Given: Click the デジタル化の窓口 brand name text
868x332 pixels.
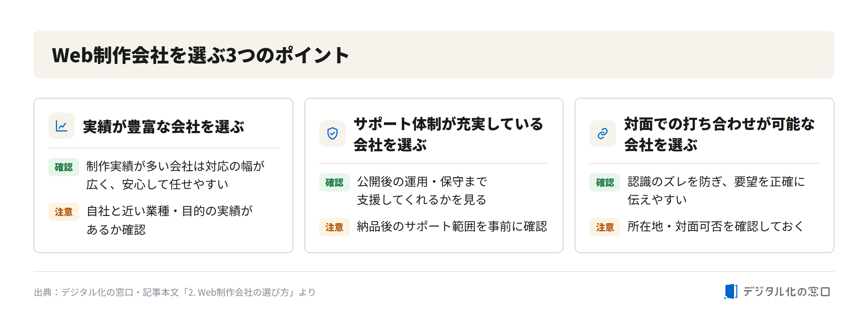Looking at the screenshot, I should pyautogui.click(x=786, y=291).
